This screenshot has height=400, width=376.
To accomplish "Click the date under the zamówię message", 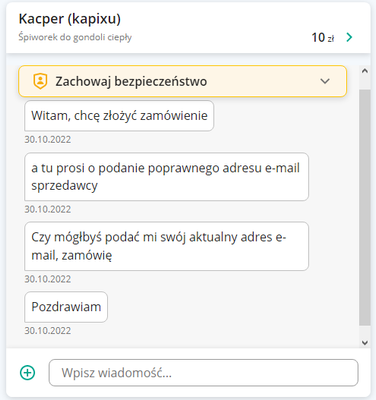I will point(48,279).
